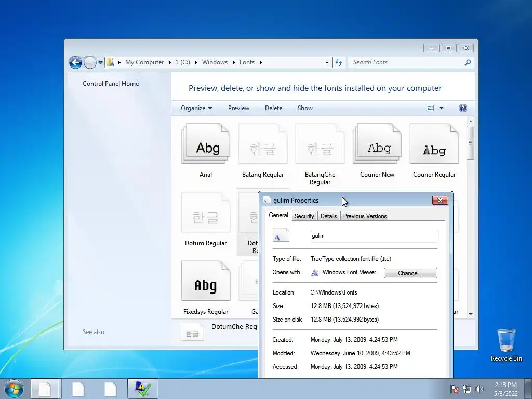532x399 pixels.
Task: Click the change view icon
Action: click(x=430, y=108)
